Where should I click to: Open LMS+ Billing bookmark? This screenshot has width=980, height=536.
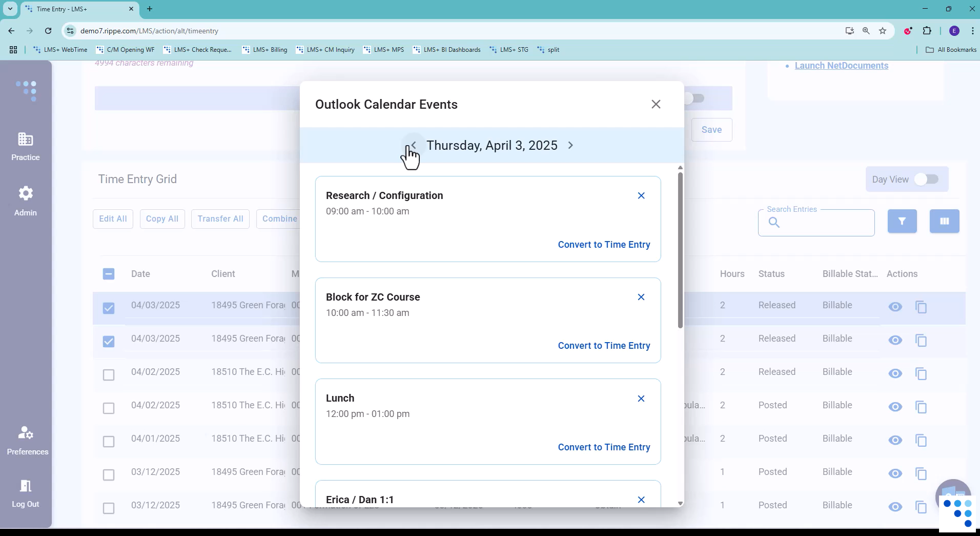[264, 50]
